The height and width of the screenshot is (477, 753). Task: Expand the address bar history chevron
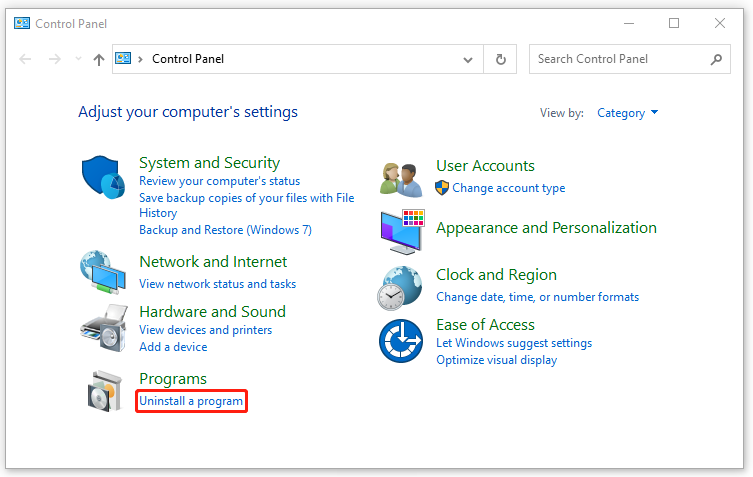point(468,60)
